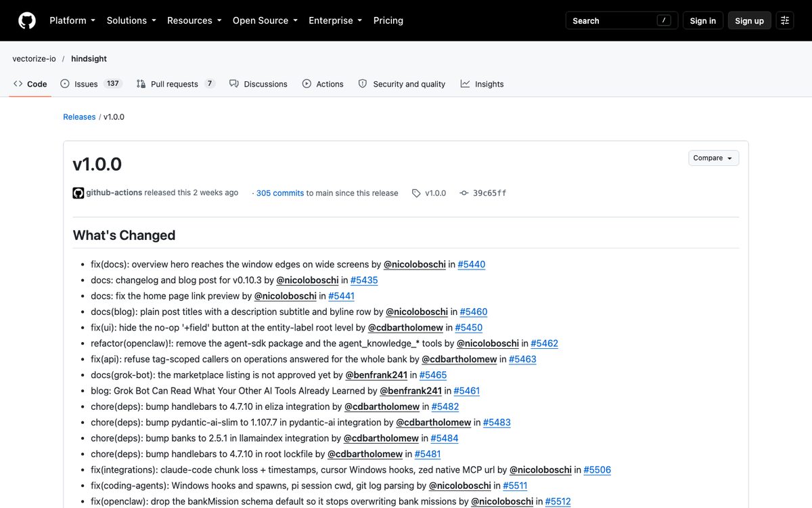
Task: Open @nicoloboschi on the #5440 line
Action: tap(415, 264)
